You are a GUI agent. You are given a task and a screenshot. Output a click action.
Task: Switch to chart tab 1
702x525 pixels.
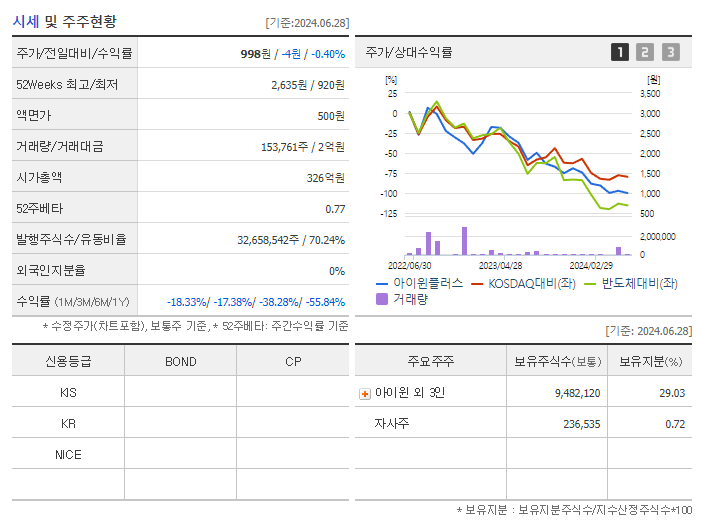[x=620, y=52]
